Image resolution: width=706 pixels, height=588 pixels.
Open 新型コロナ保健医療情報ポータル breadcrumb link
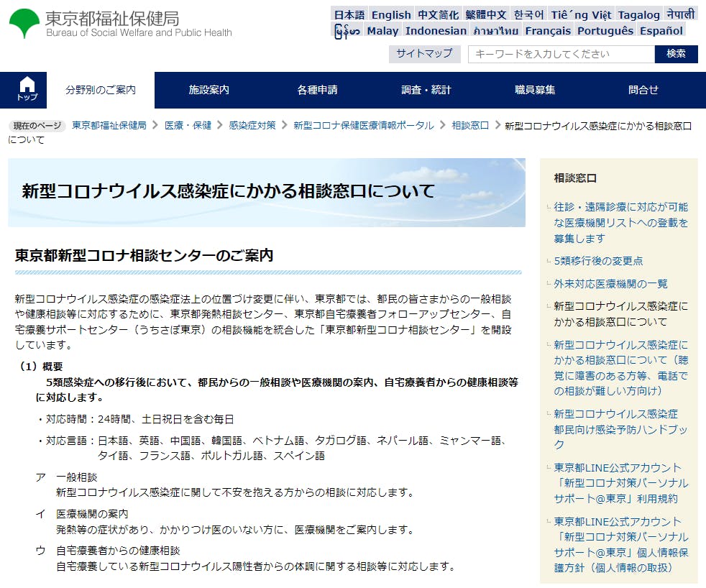(363, 125)
